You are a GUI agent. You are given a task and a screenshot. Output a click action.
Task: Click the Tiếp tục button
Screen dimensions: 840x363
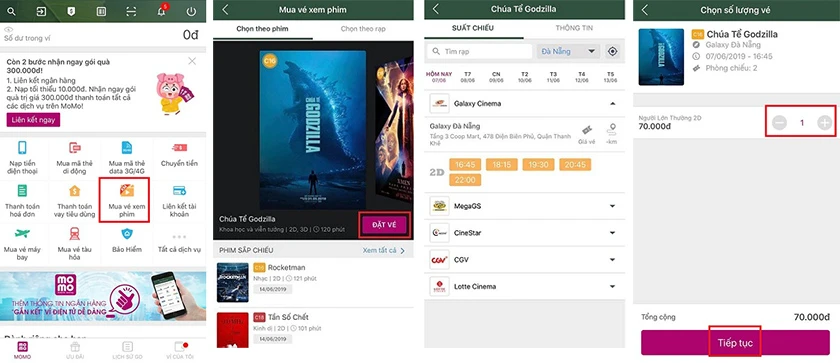point(735,343)
